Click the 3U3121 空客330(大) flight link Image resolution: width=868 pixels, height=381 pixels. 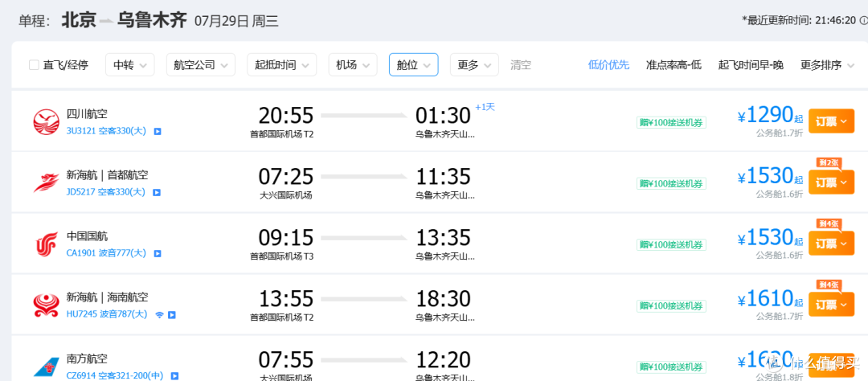click(106, 131)
